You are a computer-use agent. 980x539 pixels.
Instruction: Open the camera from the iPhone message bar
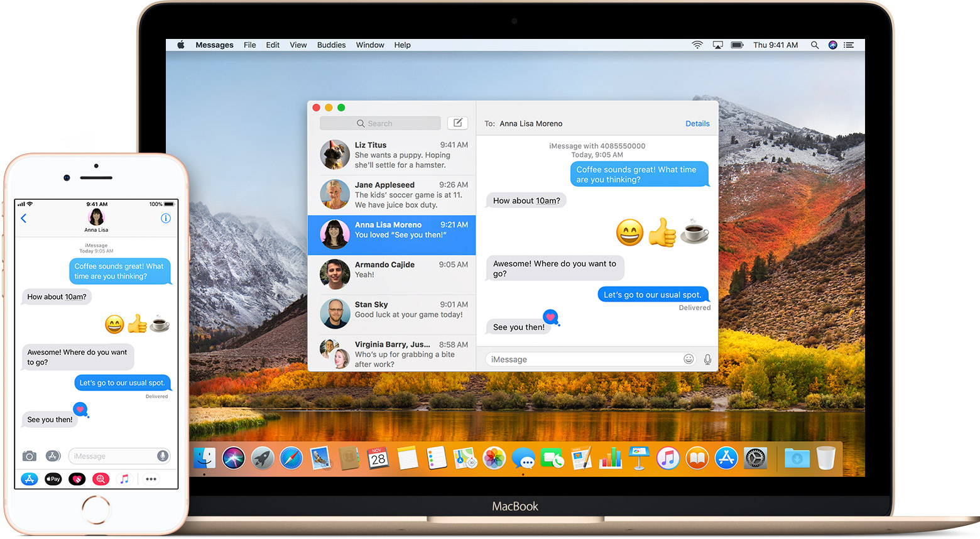(x=30, y=455)
